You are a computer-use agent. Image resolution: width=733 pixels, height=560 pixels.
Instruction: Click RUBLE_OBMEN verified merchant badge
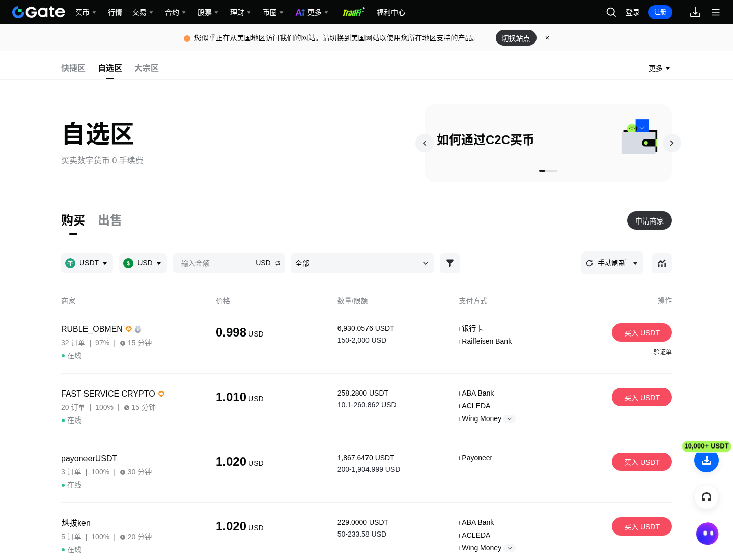(x=129, y=329)
